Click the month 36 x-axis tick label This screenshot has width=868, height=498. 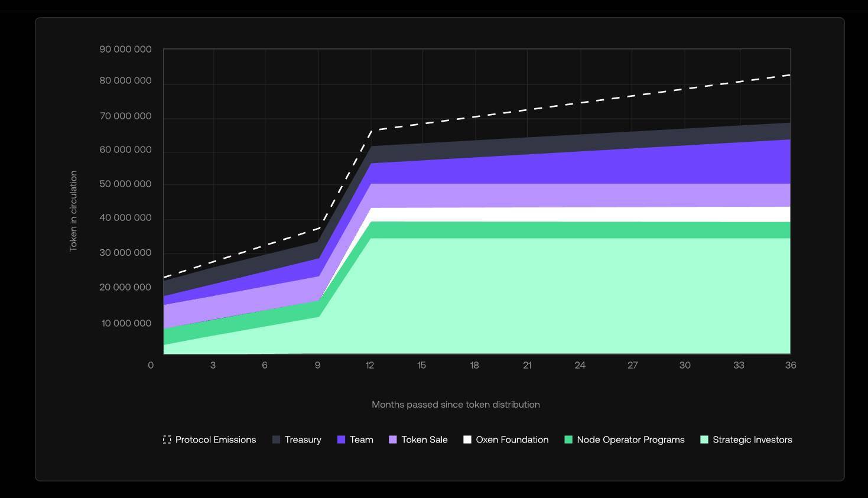coord(791,365)
